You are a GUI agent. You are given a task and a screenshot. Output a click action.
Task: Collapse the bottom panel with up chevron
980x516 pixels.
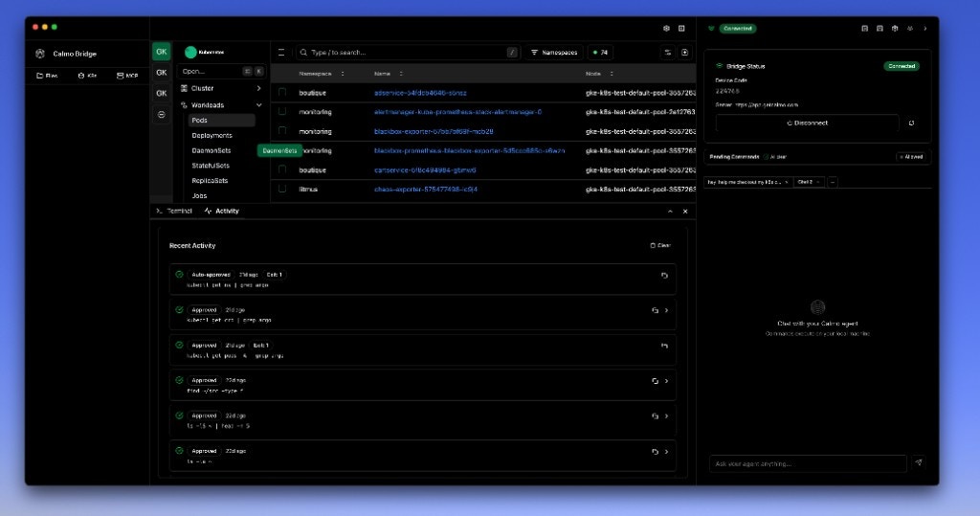click(x=670, y=212)
